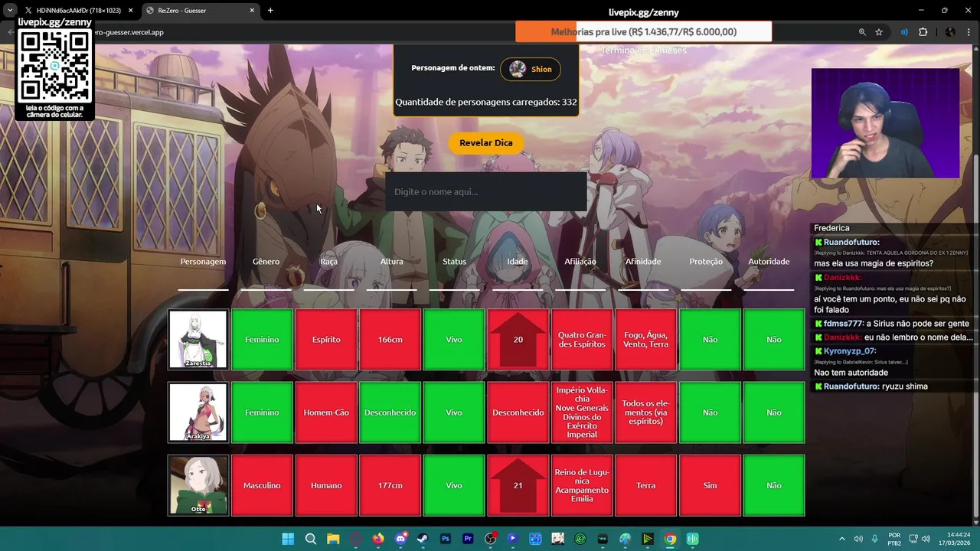The height and width of the screenshot is (551, 980).
Task: Click Kyronyzp_07 username in chat
Action: [850, 351]
